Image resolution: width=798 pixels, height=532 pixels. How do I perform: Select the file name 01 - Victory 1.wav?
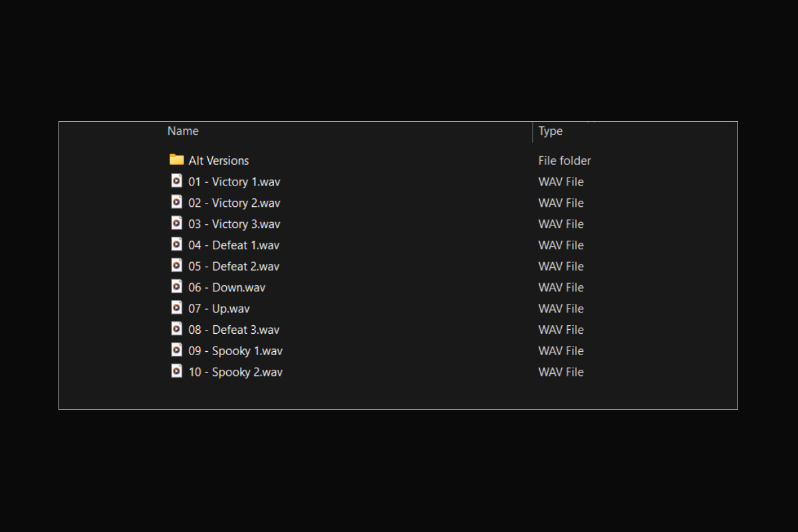[234, 182]
